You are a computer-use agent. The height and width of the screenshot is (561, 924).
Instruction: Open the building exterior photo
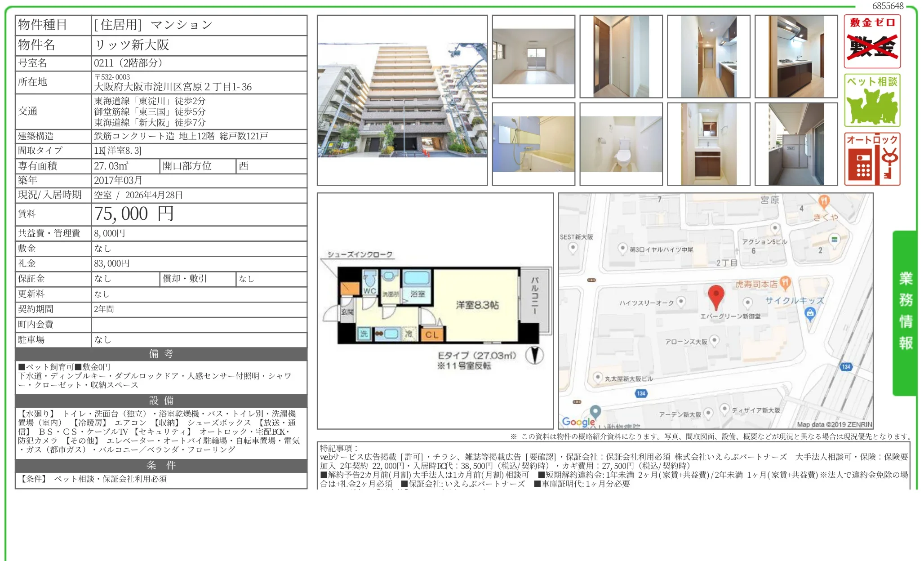tap(402, 100)
